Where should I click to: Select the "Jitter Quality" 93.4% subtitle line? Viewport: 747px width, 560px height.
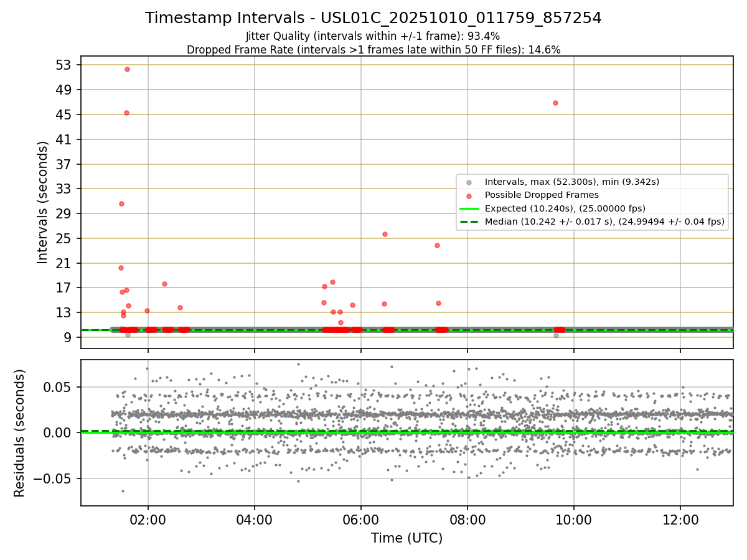point(374,36)
